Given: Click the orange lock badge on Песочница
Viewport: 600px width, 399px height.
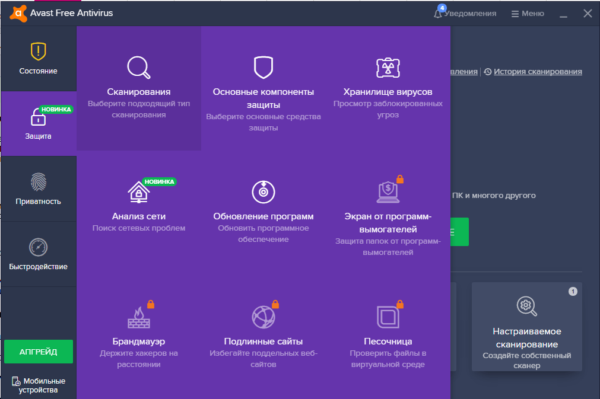Looking at the screenshot, I should coord(400,304).
